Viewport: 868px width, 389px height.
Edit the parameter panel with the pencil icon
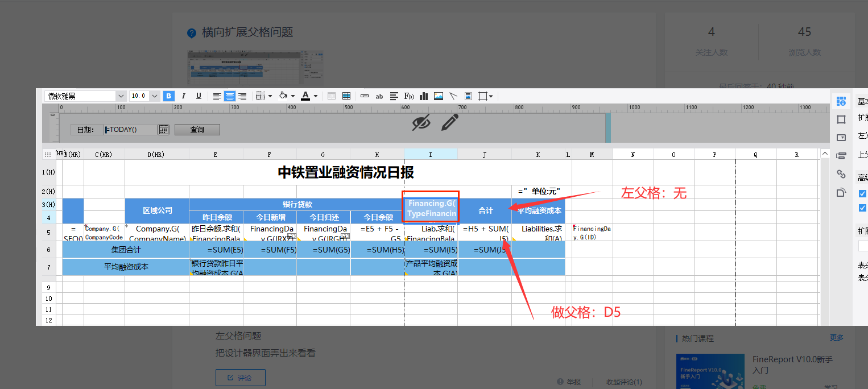click(x=450, y=122)
